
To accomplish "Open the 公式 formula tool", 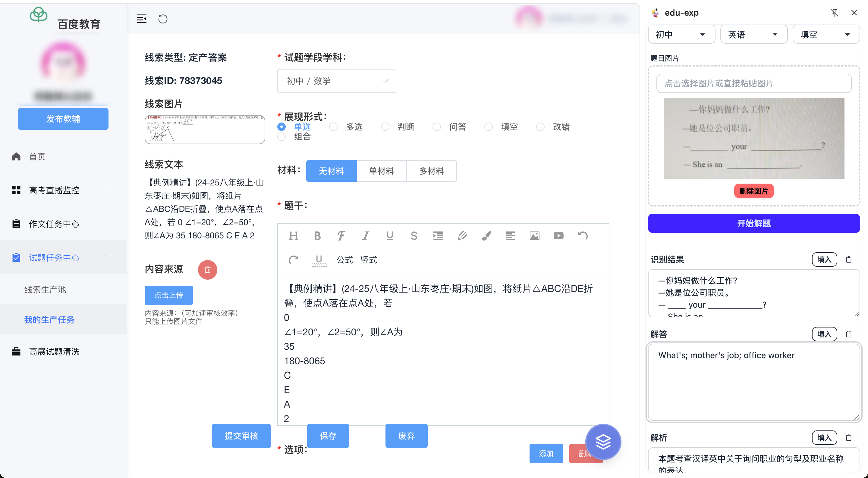I will [344, 260].
